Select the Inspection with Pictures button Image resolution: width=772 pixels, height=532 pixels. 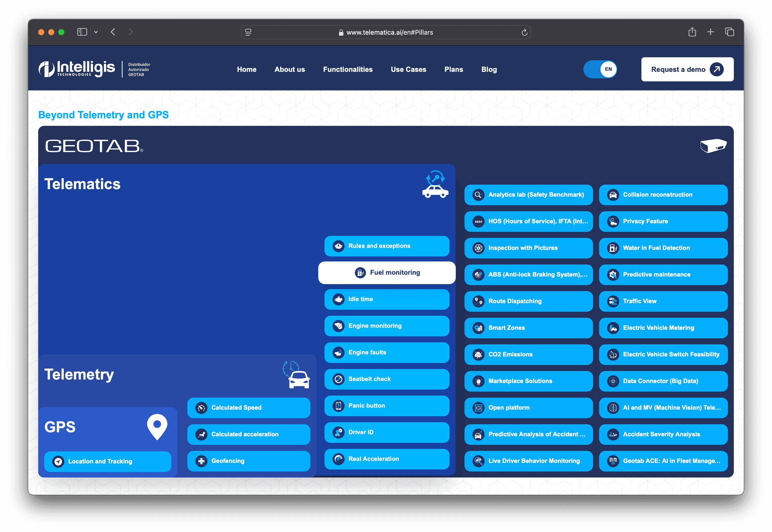pos(528,248)
